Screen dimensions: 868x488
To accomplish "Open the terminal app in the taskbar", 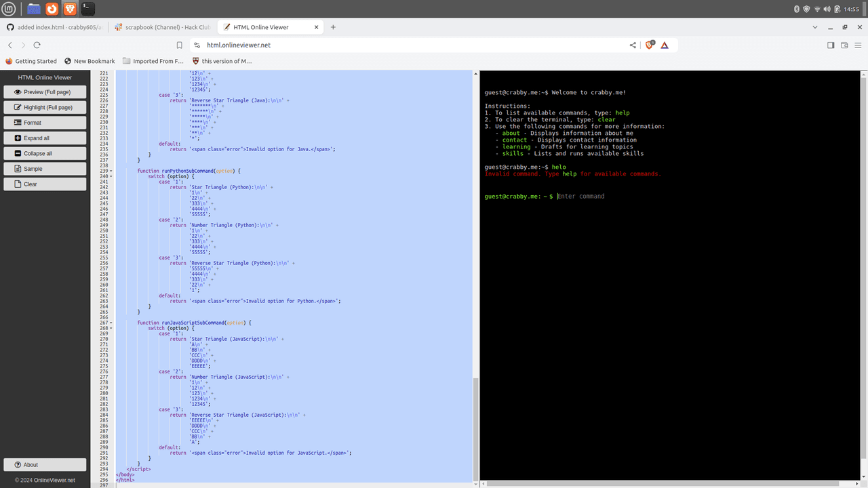I will (x=87, y=9).
